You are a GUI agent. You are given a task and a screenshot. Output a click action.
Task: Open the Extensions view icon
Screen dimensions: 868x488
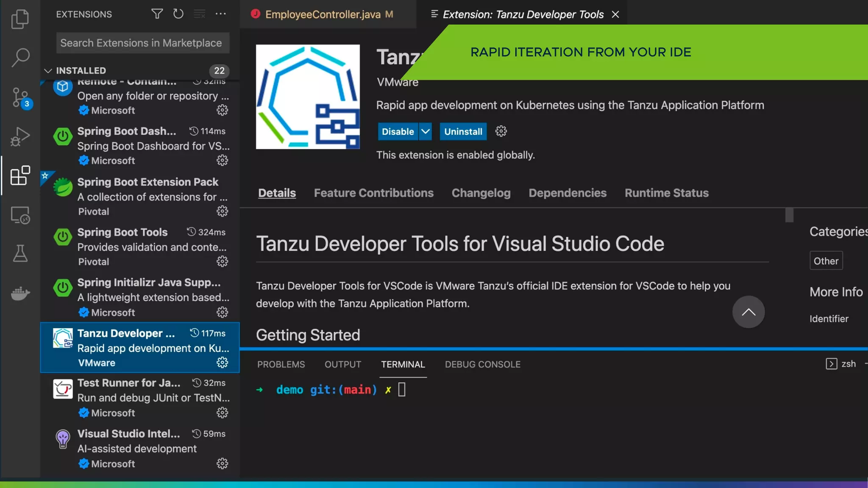20,175
